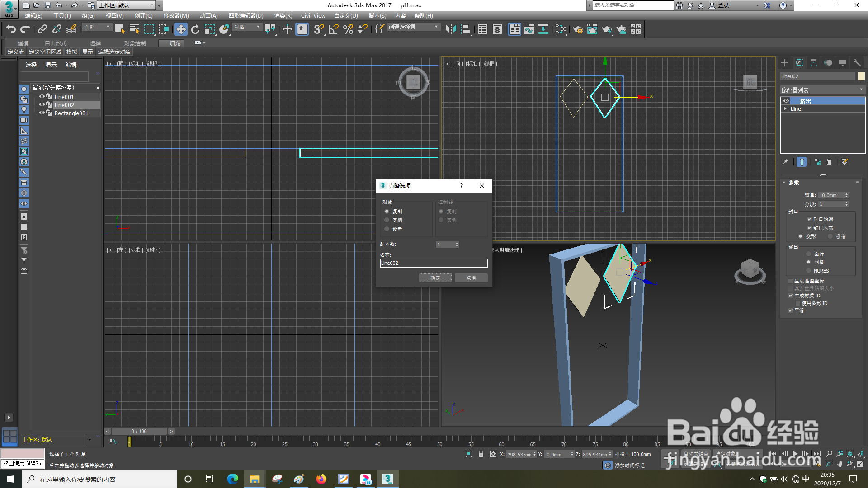Toggle the Angle Snap icon
This screenshot has height=489, width=868.
point(334,29)
